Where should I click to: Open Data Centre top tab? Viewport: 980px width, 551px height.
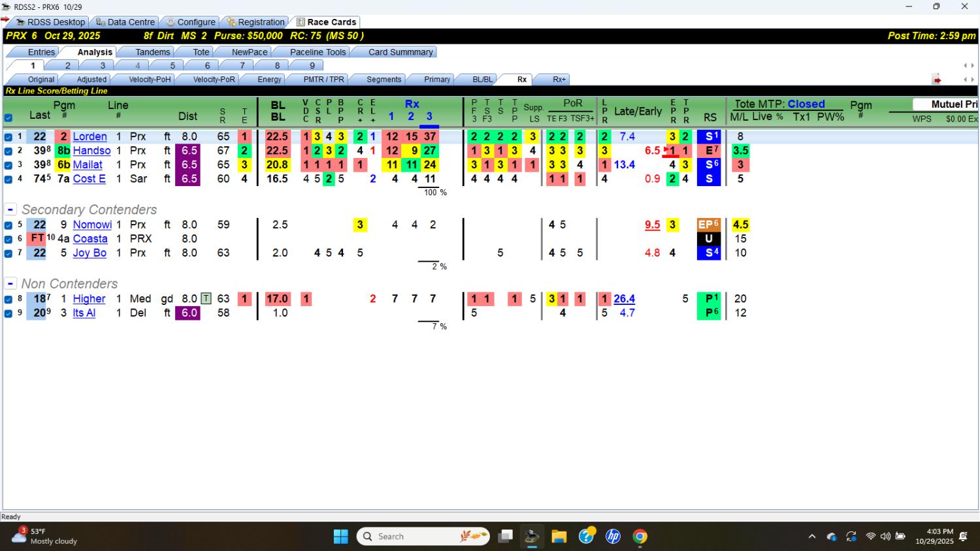pos(125,22)
